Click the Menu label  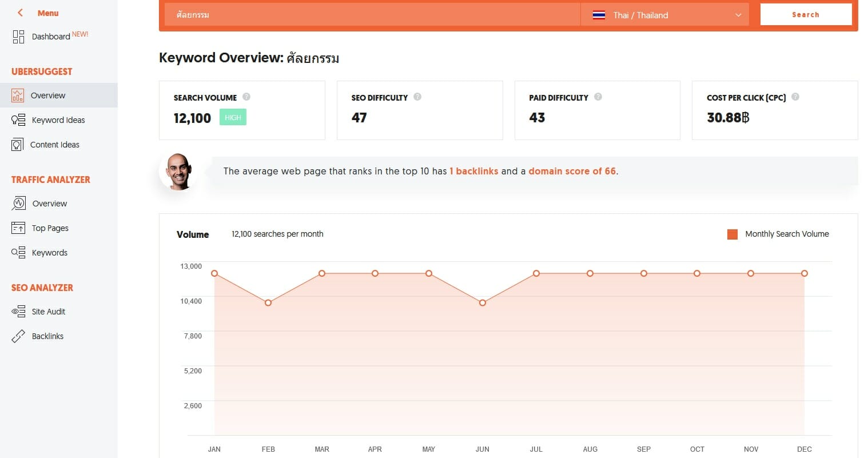click(x=48, y=13)
